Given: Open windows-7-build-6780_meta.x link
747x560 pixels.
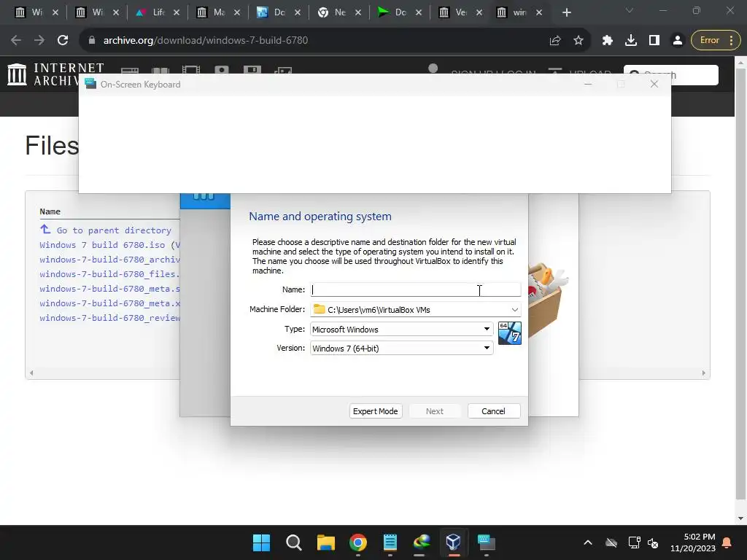Looking at the screenshot, I should (x=109, y=303).
